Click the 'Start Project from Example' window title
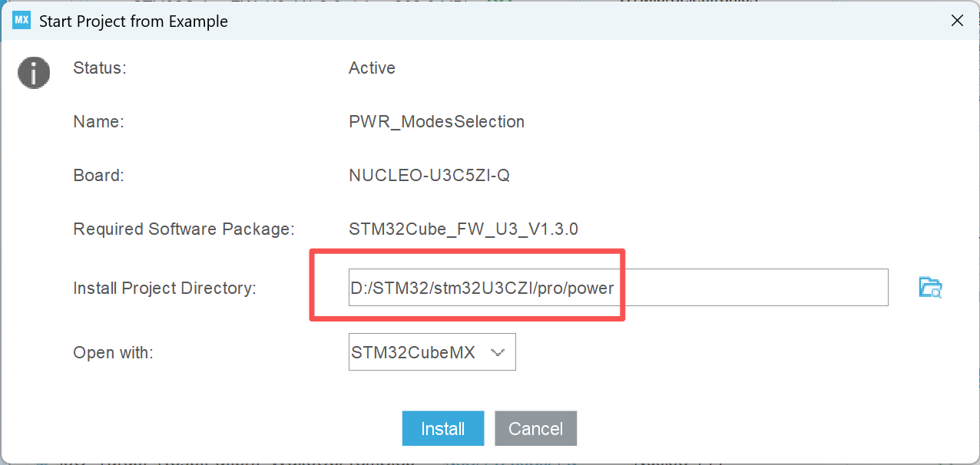 pos(134,21)
